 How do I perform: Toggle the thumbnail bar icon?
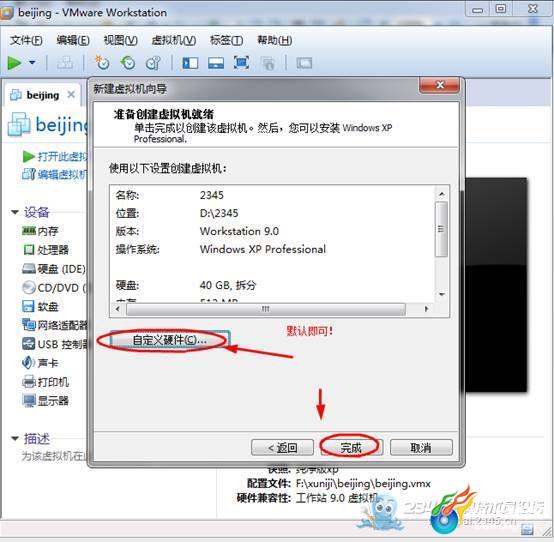pyautogui.click(x=216, y=63)
